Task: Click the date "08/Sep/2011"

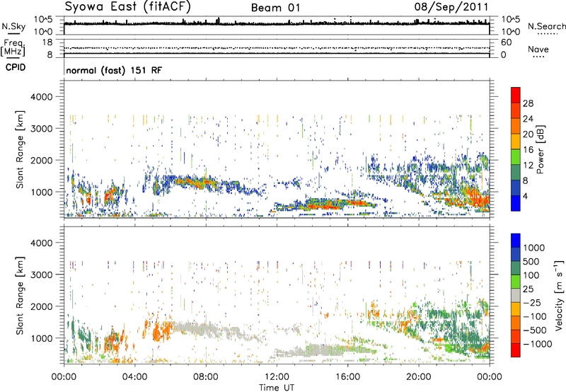Action: [x=451, y=7]
